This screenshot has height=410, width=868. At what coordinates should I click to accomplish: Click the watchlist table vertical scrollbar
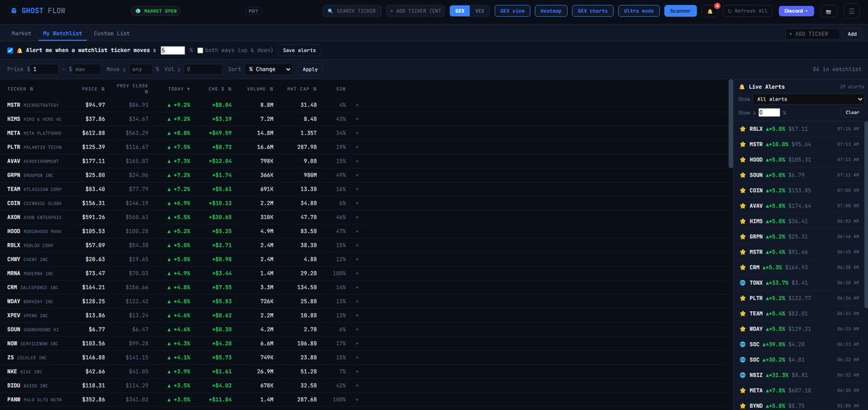click(x=730, y=124)
